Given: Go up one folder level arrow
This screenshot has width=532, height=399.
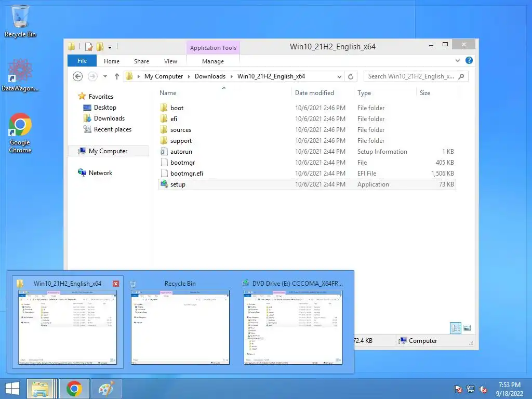Looking at the screenshot, I should (117, 76).
